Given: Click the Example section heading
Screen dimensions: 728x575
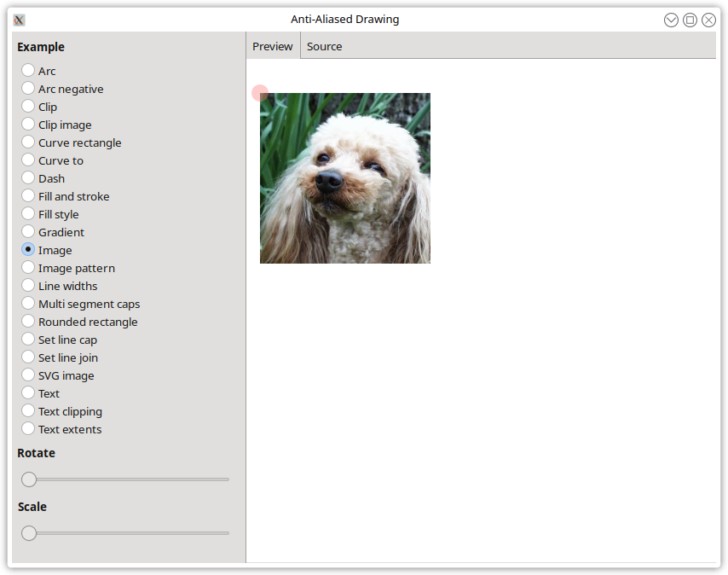Looking at the screenshot, I should click(x=41, y=47).
